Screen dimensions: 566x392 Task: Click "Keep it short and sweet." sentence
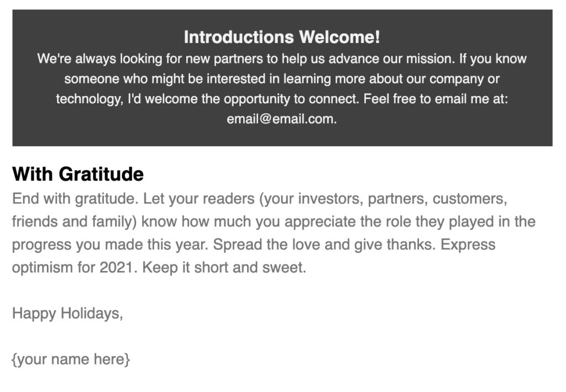pos(224,268)
